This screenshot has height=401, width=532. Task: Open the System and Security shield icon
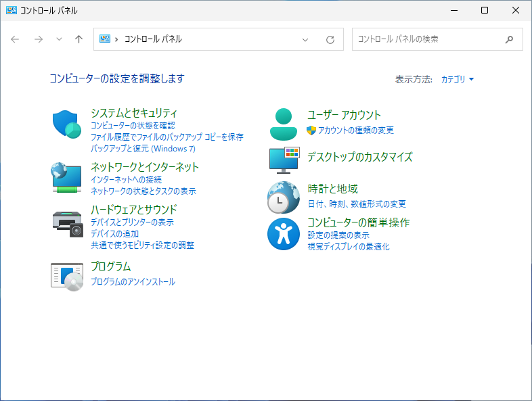[67, 124]
